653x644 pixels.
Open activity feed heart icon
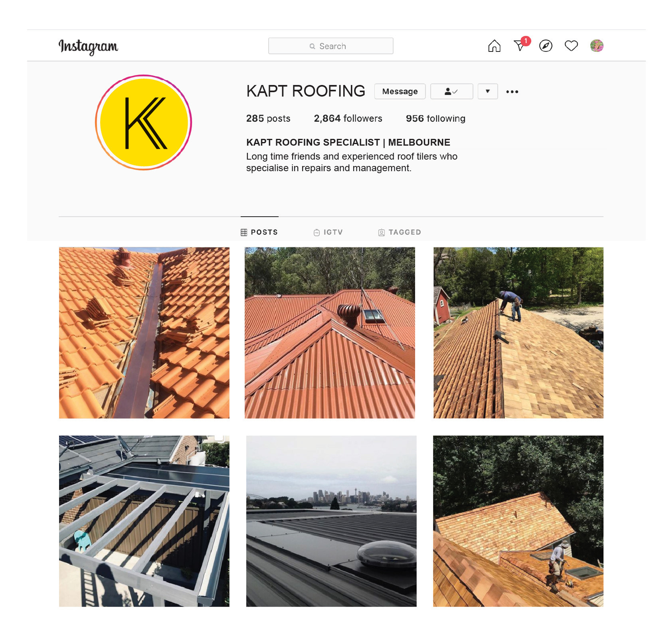tap(571, 46)
